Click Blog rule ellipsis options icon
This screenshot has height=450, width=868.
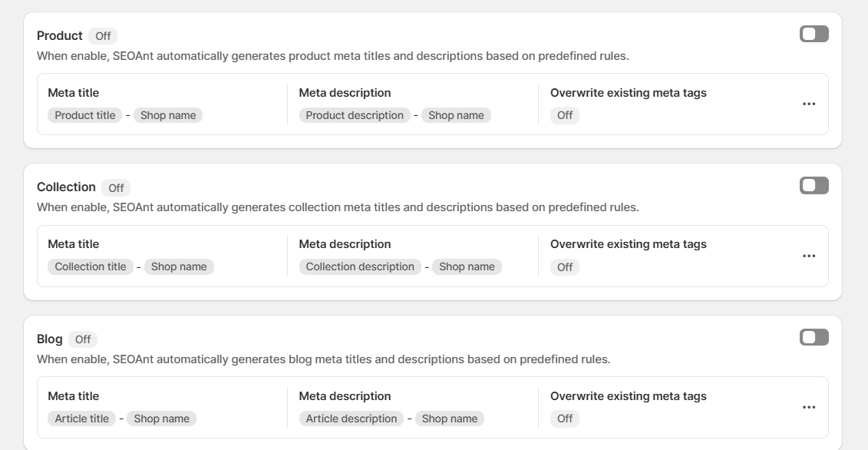click(x=809, y=408)
